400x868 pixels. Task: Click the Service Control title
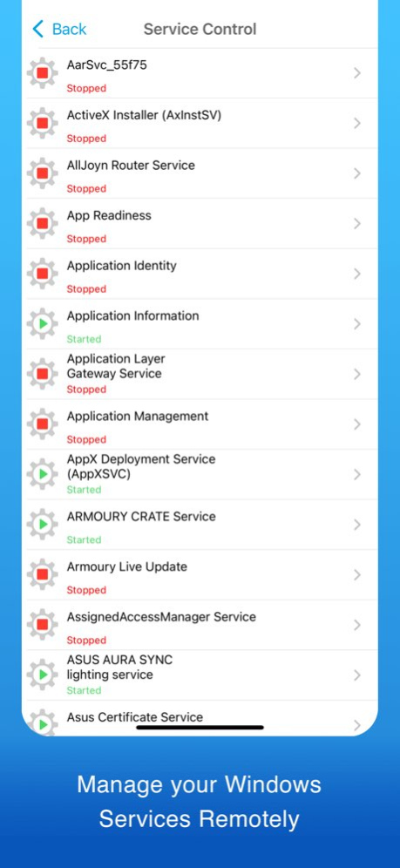coord(200,29)
